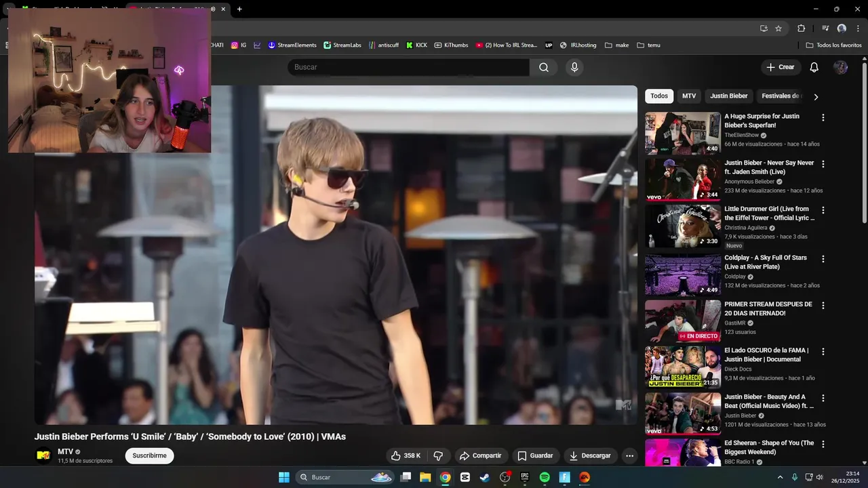Open antiscuff bookmark
868x488 pixels.
(384, 45)
